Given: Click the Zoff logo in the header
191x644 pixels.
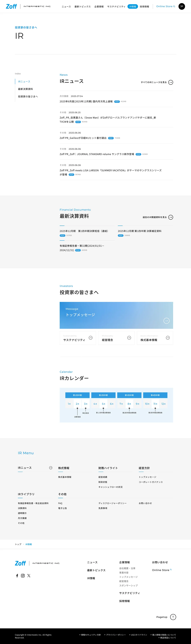Looking at the screenshot, I should 11,7.
